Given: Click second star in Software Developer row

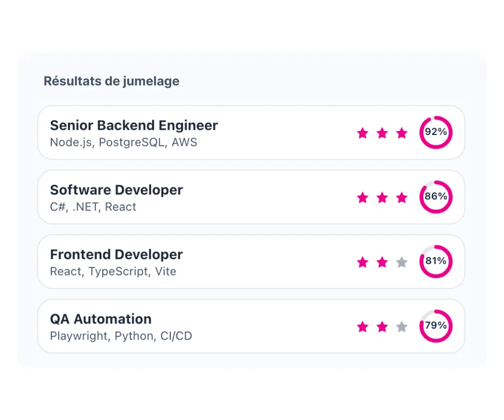Looking at the screenshot, I should point(382,197).
